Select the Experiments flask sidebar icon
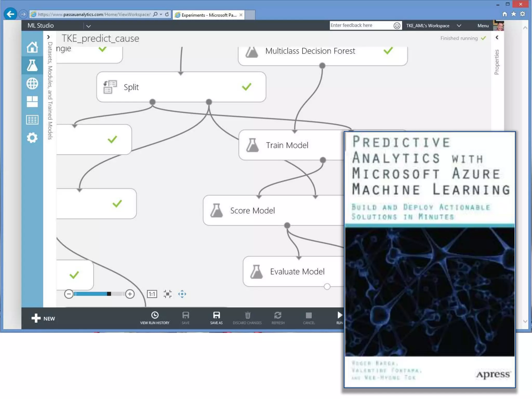 click(x=32, y=65)
